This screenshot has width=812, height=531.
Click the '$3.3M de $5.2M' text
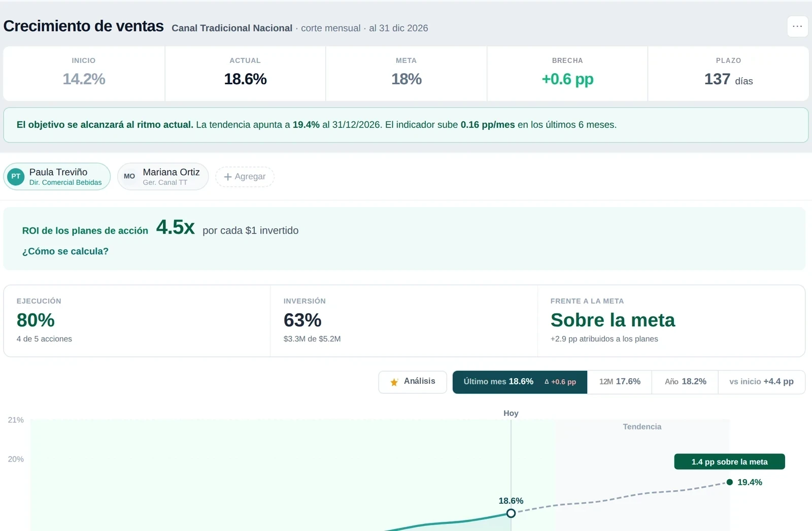coord(312,339)
